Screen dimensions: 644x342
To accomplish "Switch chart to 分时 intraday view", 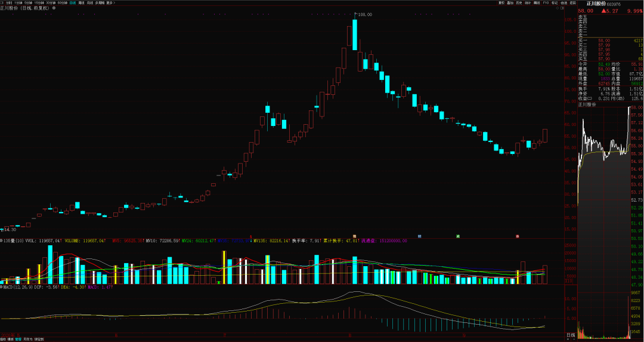I will tap(8, 3).
